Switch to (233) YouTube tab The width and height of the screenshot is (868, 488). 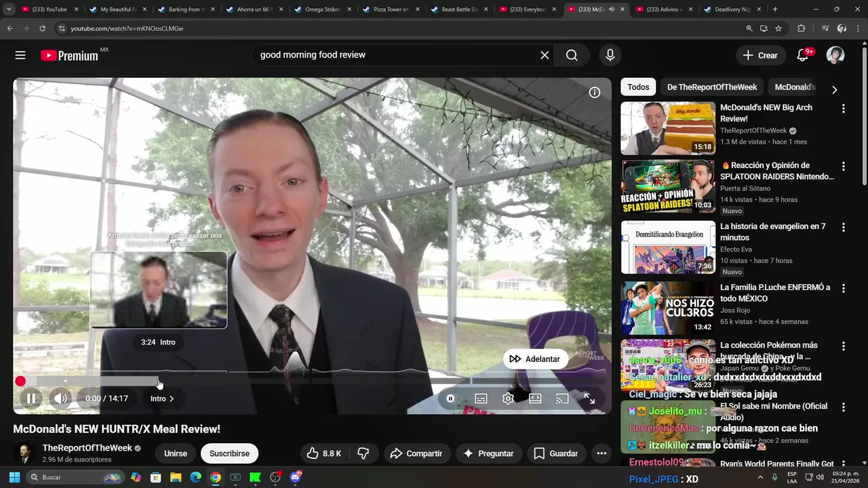[49, 9]
